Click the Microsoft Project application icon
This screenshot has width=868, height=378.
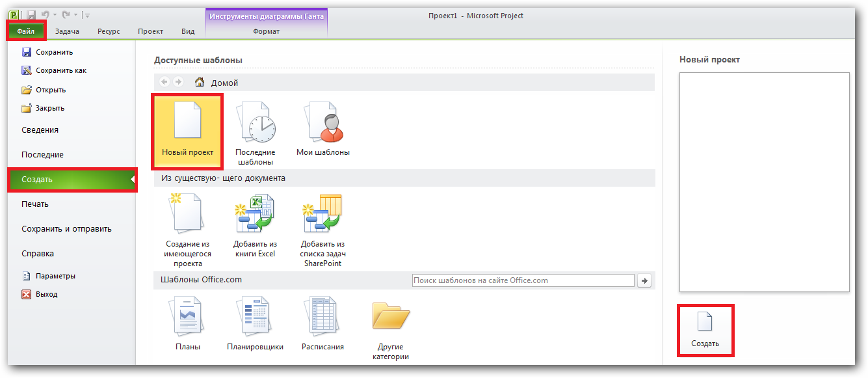(14, 14)
